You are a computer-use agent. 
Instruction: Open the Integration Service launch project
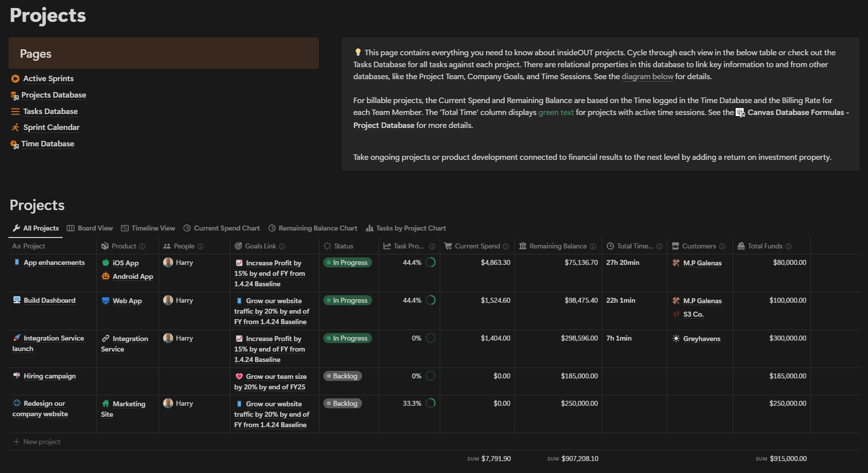pyautogui.click(x=48, y=344)
